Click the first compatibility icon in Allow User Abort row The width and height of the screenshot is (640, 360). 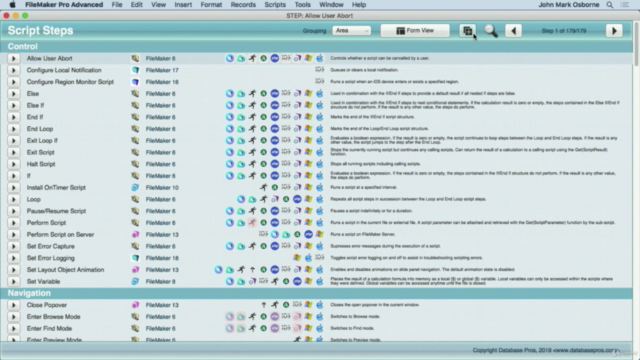(x=230, y=58)
